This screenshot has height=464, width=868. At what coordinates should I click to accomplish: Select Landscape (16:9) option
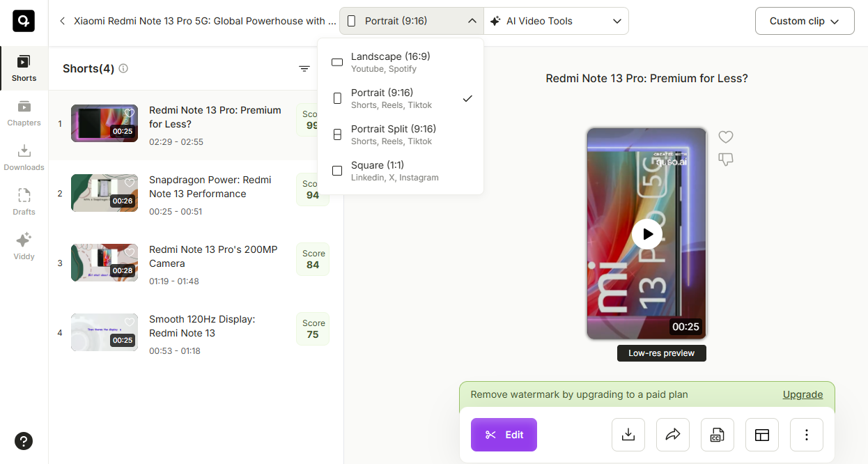click(x=401, y=62)
